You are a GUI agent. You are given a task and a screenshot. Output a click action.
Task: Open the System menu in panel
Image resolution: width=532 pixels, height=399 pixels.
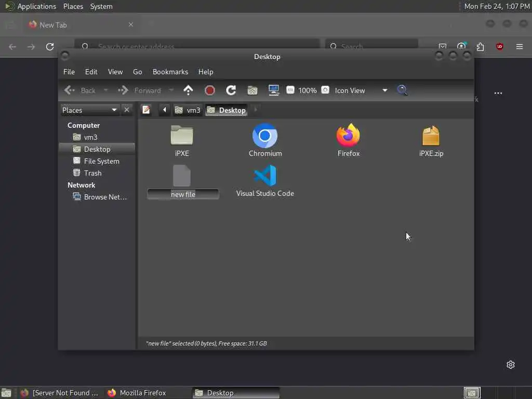pos(101,6)
